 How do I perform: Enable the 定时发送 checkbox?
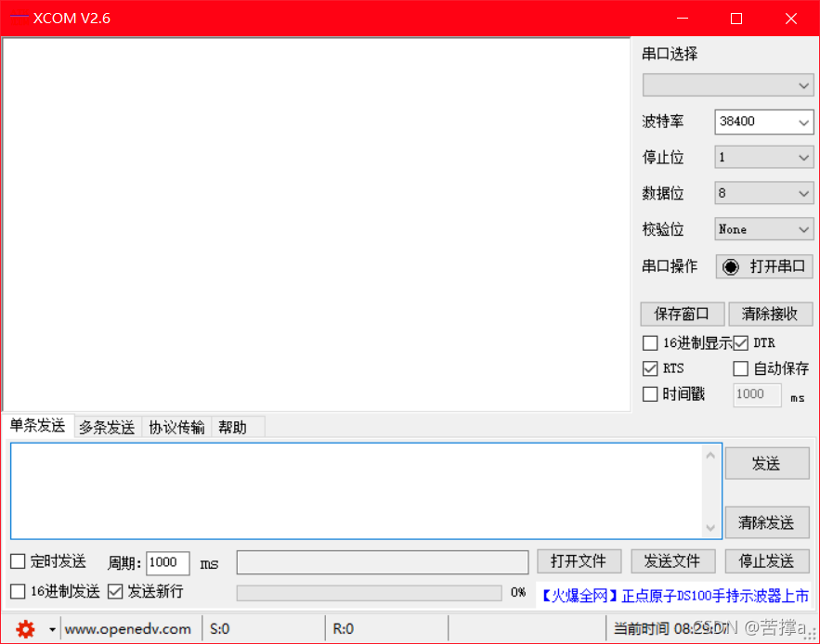pyautogui.click(x=18, y=561)
